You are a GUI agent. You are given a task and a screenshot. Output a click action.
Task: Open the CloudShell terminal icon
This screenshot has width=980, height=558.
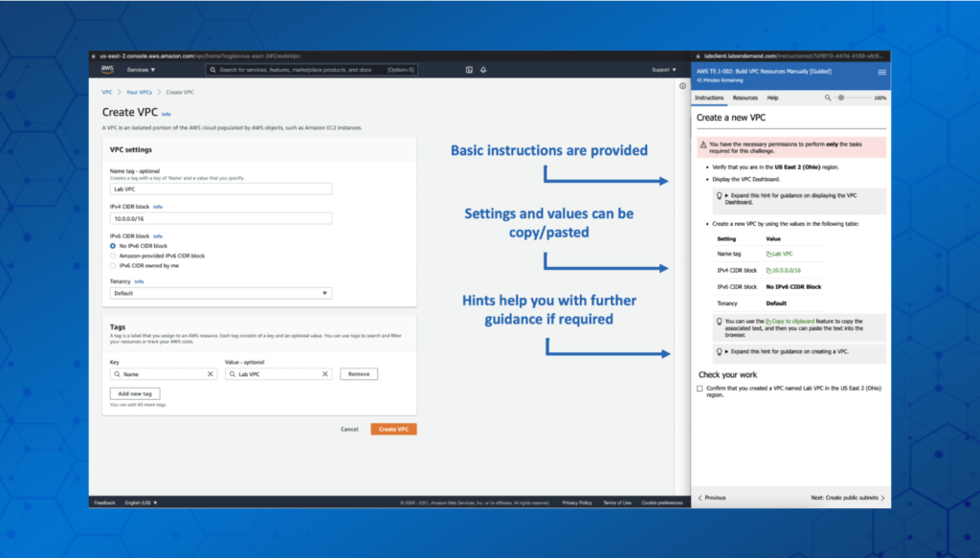[467, 69]
